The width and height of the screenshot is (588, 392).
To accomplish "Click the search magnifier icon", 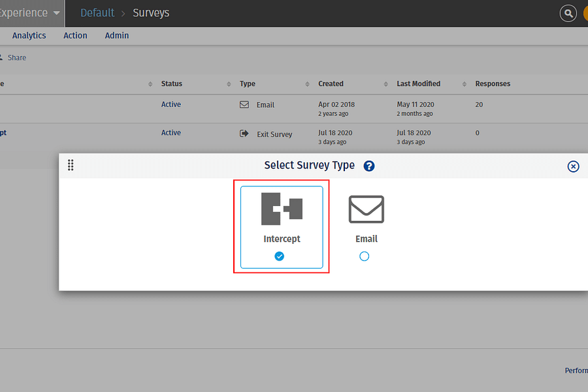I will [568, 13].
